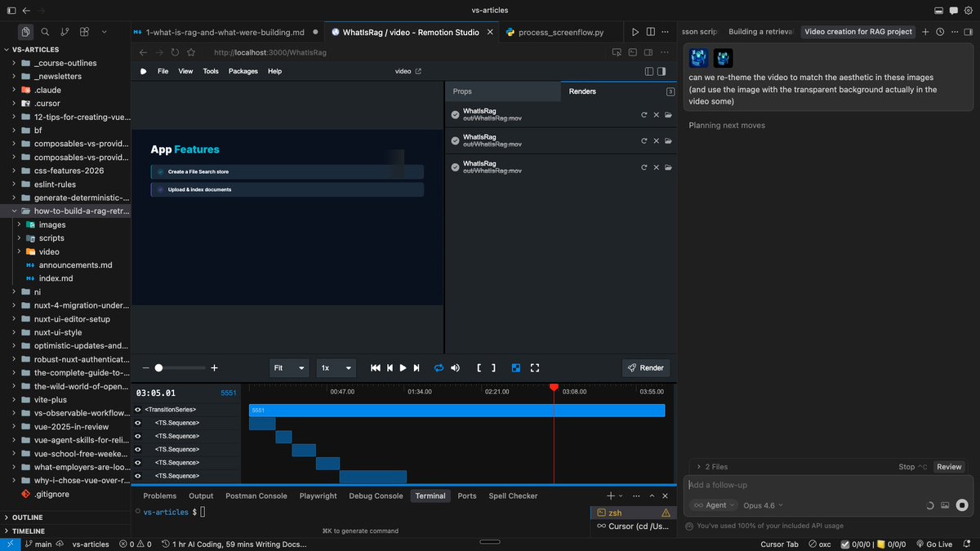Bookmark the localhost page with star icon
The width and height of the screenshot is (980, 551).
[191, 52]
